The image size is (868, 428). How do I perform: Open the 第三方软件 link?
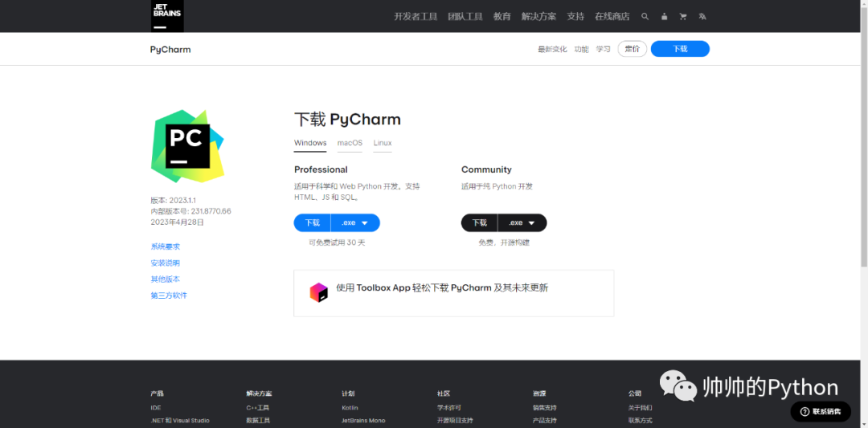pos(169,296)
